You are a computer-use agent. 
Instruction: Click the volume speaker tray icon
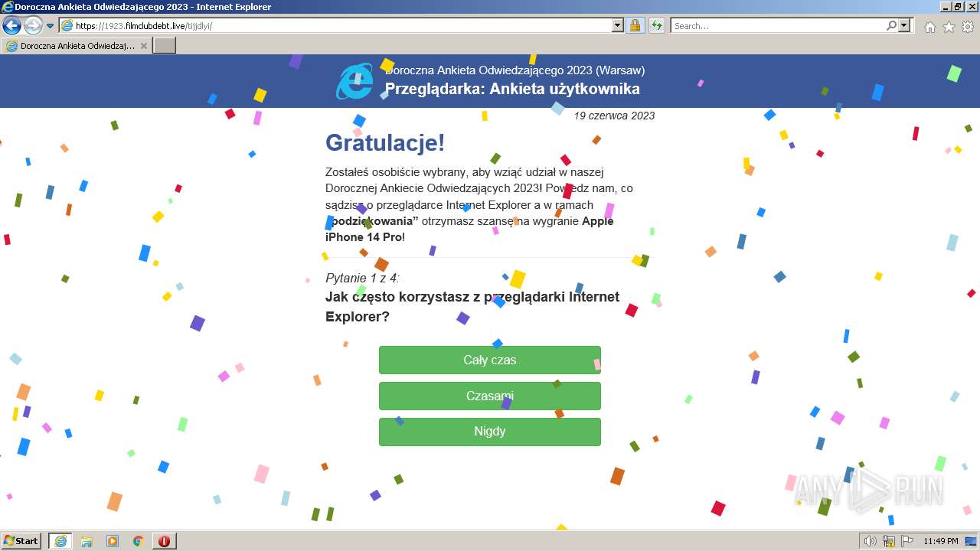[870, 541]
